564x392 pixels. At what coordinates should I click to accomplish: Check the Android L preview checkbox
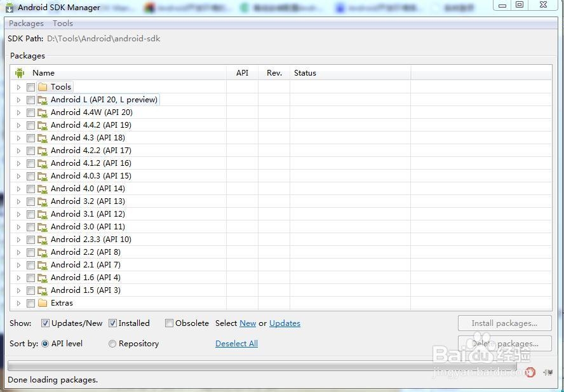[x=30, y=100]
